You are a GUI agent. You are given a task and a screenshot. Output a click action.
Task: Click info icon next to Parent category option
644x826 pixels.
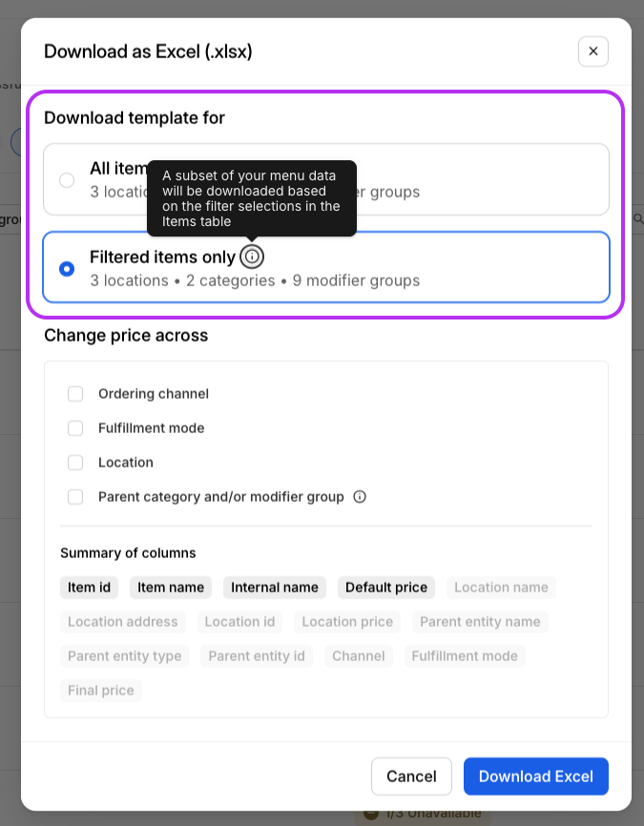click(360, 497)
